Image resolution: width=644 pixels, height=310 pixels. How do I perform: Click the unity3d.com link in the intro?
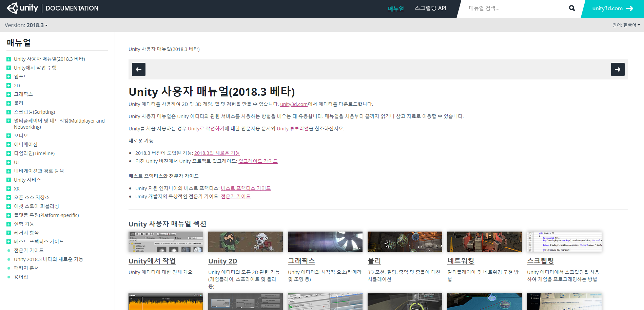294,104
